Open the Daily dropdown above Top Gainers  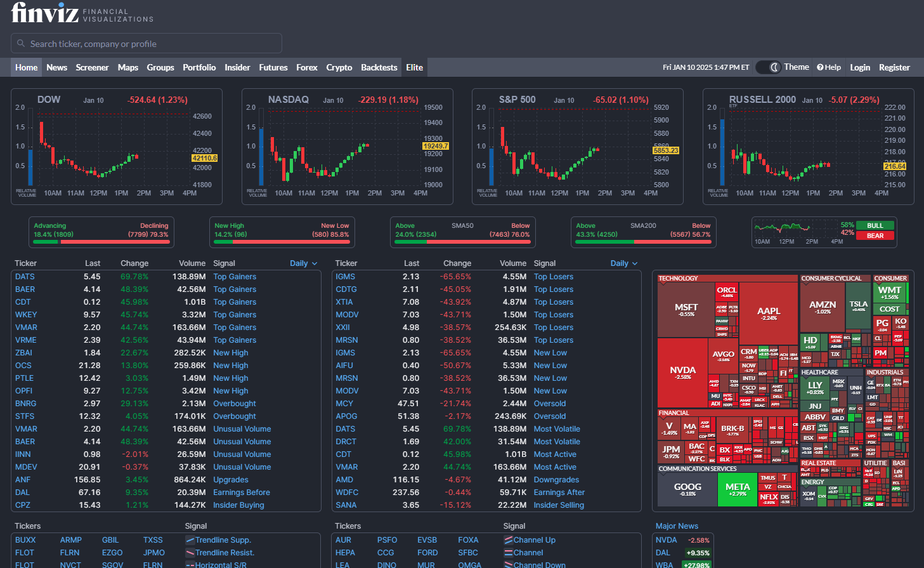[303, 263]
